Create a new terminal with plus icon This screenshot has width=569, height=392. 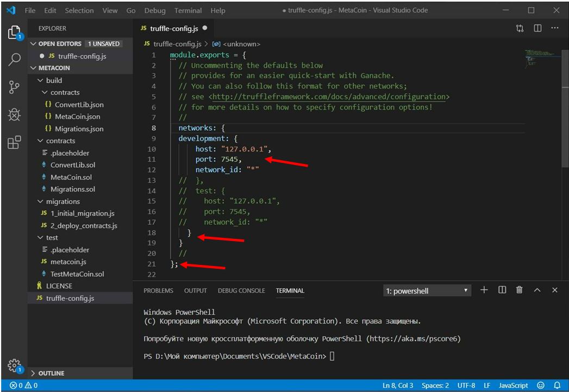(484, 290)
